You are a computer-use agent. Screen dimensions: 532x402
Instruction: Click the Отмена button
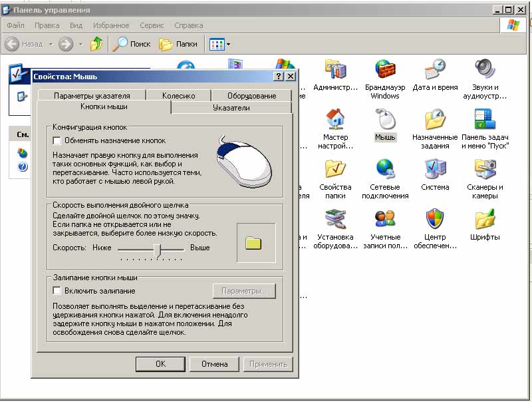[x=214, y=364]
